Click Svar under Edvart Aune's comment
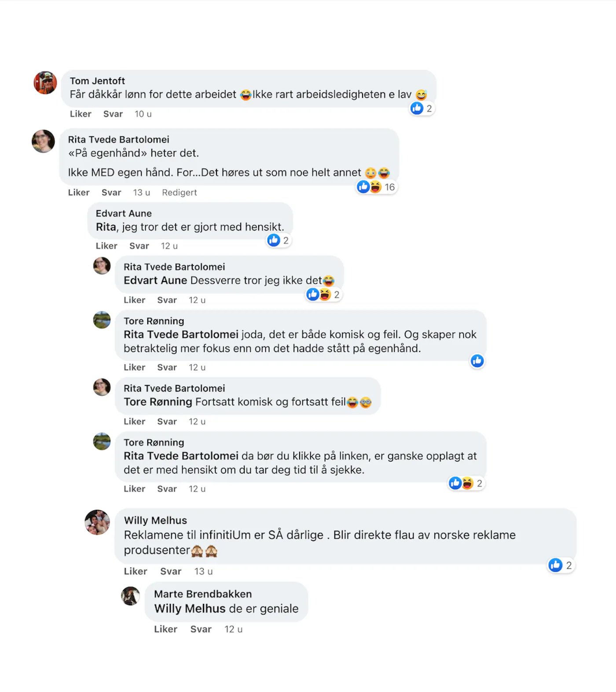 click(x=139, y=246)
